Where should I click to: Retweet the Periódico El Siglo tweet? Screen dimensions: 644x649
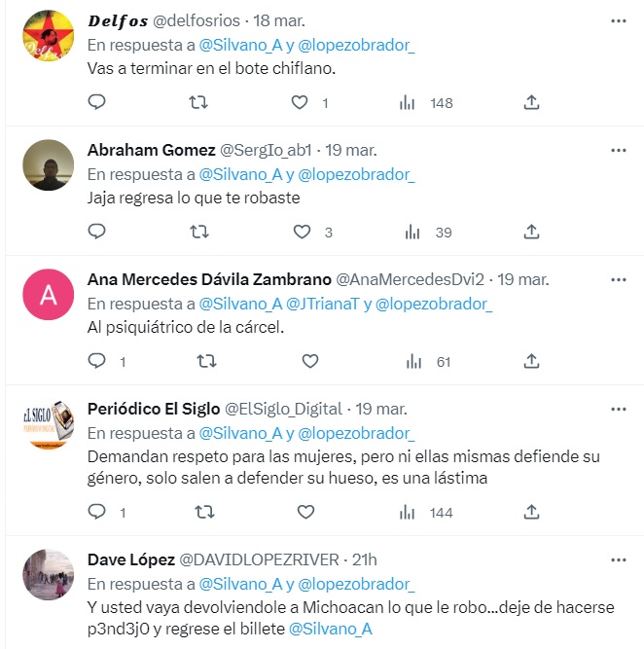coord(205,512)
